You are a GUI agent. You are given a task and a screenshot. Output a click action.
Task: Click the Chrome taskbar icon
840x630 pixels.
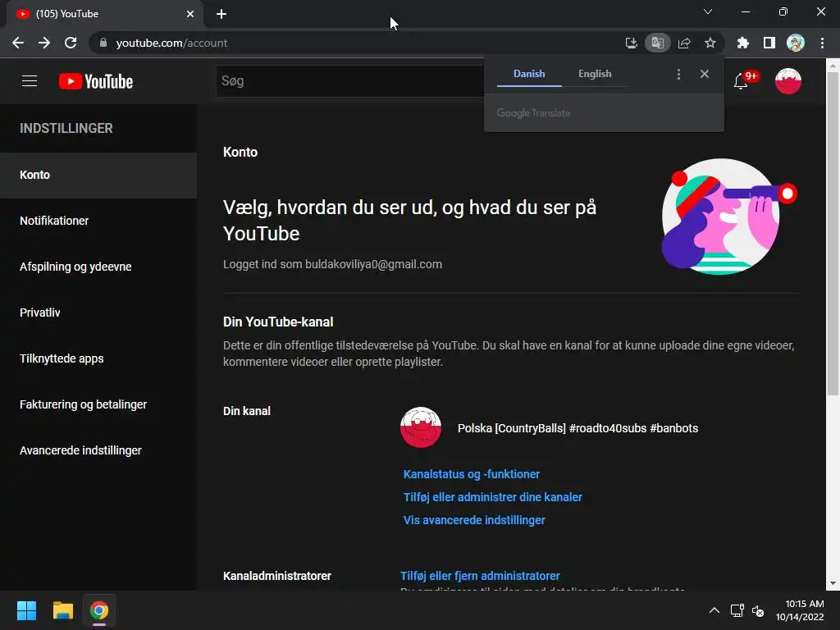(x=99, y=610)
